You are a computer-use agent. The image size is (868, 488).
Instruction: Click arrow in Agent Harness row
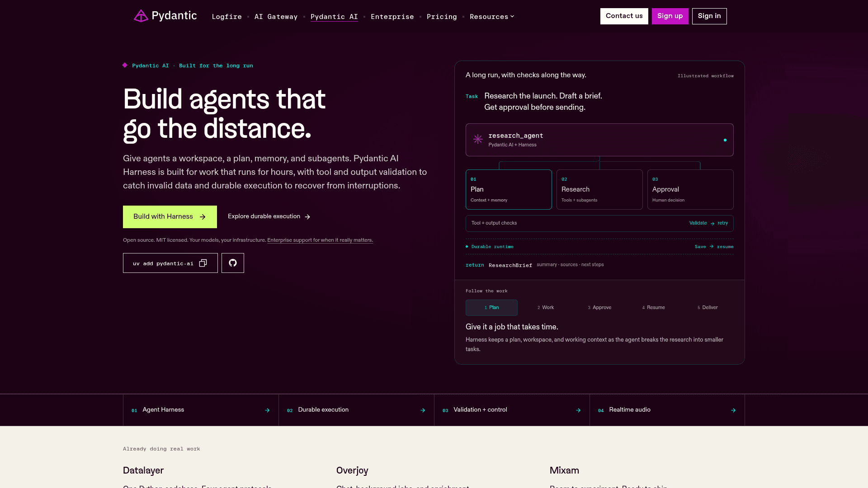[267, 410]
